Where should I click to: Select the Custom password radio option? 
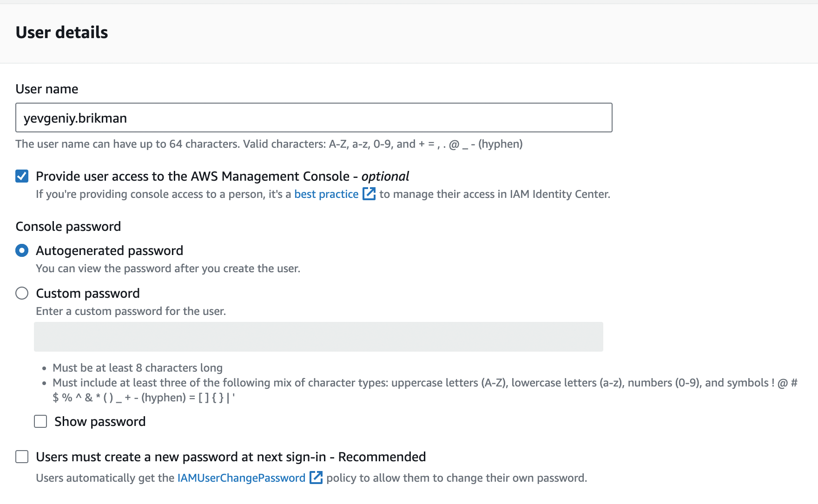pyautogui.click(x=22, y=293)
